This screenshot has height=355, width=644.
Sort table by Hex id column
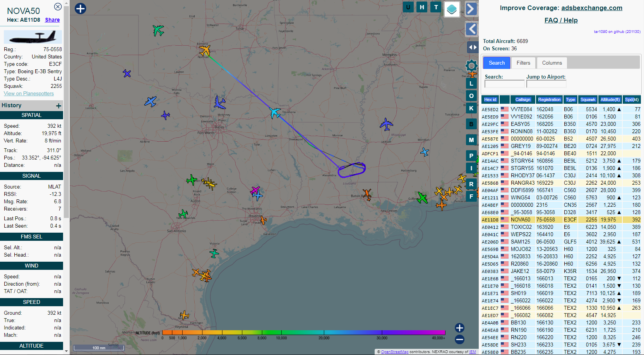490,99
